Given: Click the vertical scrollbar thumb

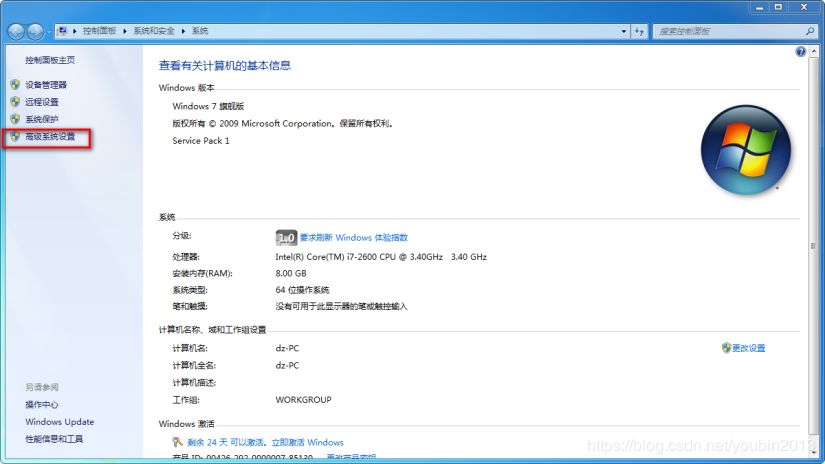Looking at the screenshot, I should click(813, 246).
